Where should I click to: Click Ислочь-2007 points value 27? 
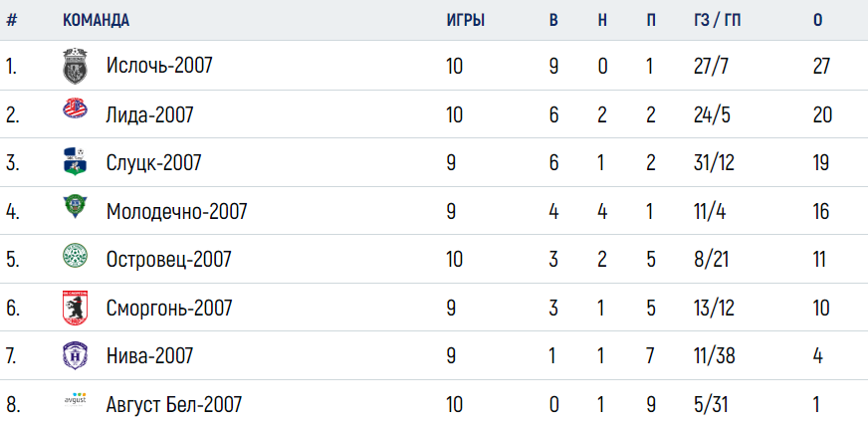click(821, 67)
